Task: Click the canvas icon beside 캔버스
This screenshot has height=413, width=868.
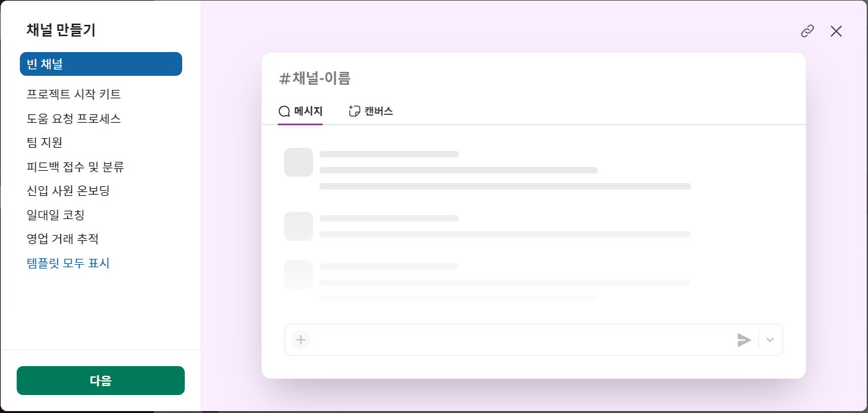Action: pyautogui.click(x=354, y=111)
